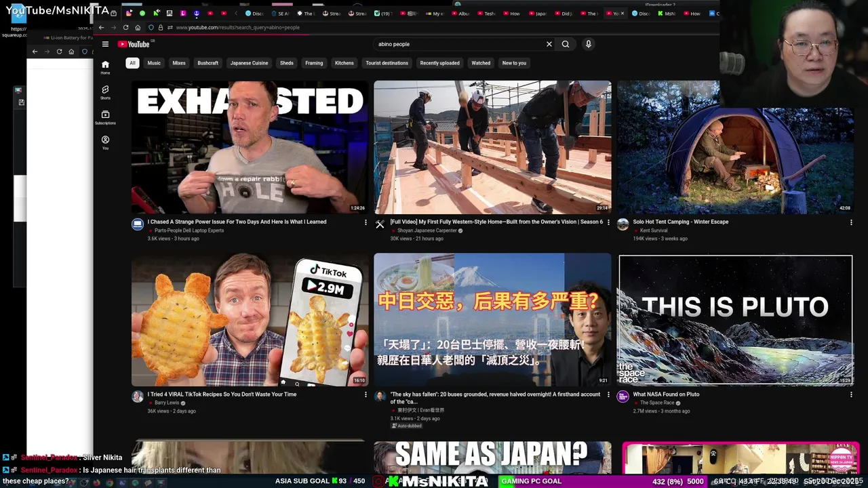
Task: Open Kent Survival channel name link
Action: (654, 230)
